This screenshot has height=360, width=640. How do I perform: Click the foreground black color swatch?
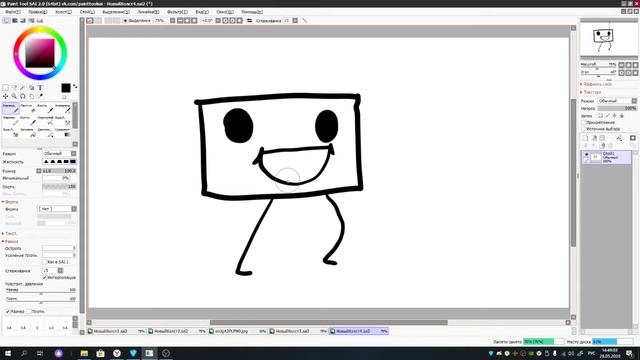point(66,88)
